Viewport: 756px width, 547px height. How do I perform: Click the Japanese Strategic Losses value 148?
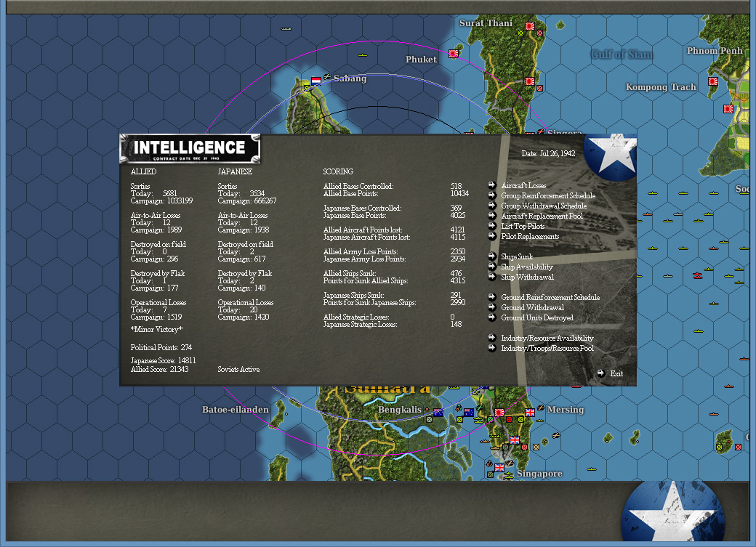click(x=456, y=324)
